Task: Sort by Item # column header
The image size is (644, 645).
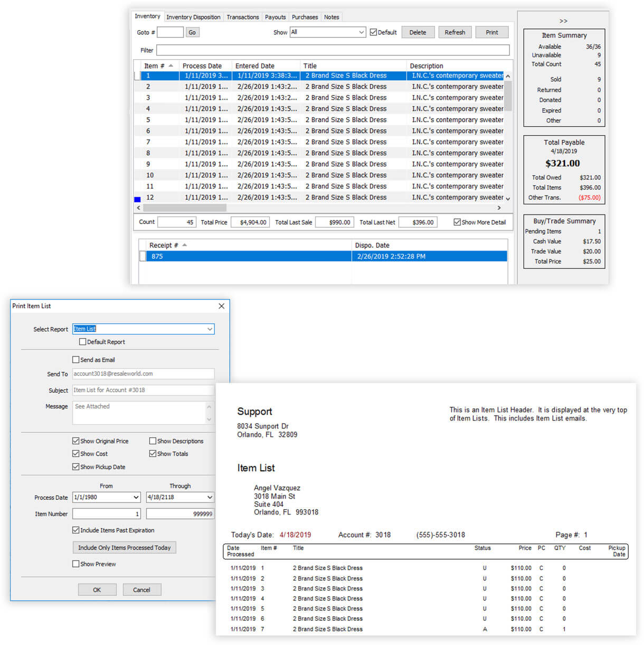Action: [160, 66]
